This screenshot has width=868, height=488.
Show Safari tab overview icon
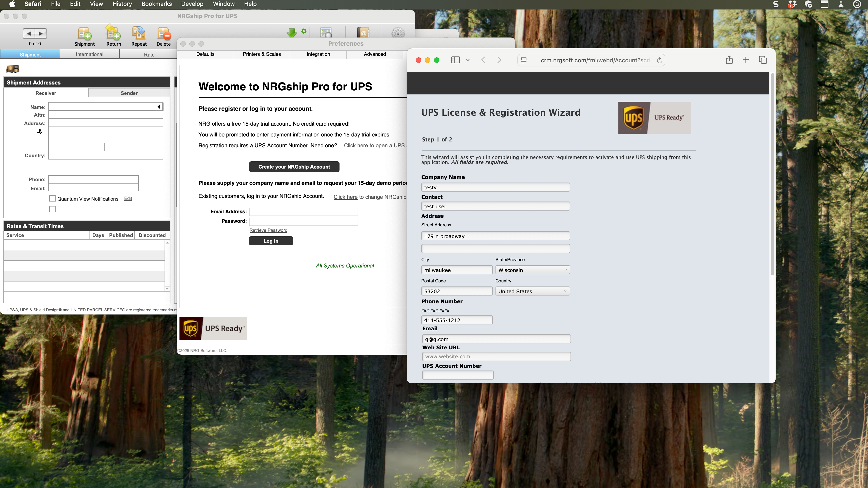763,60
